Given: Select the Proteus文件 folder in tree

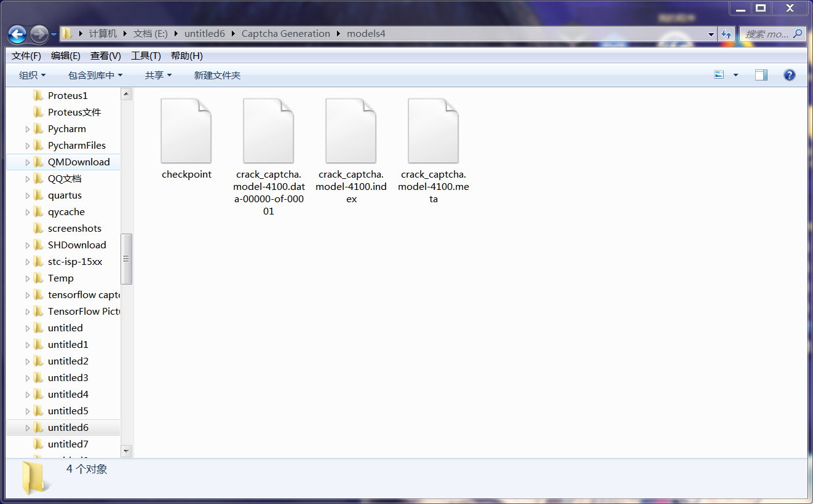Looking at the screenshot, I should click(x=74, y=112).
